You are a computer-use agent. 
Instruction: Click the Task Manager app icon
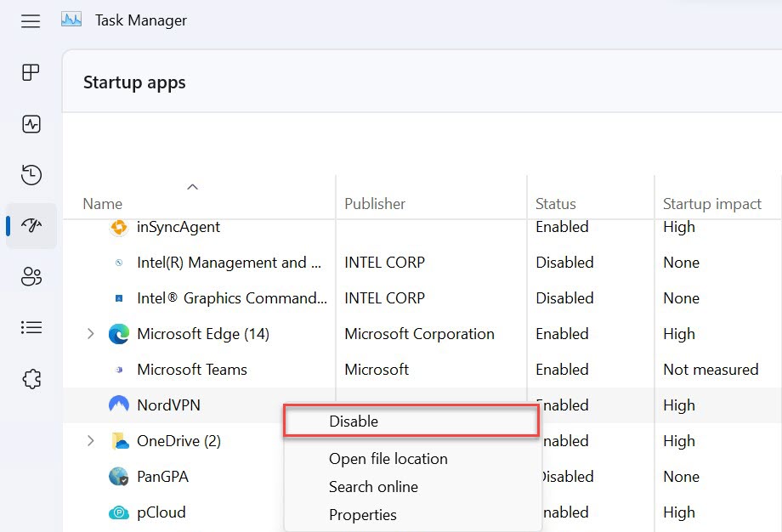click(x=71, y=20)
